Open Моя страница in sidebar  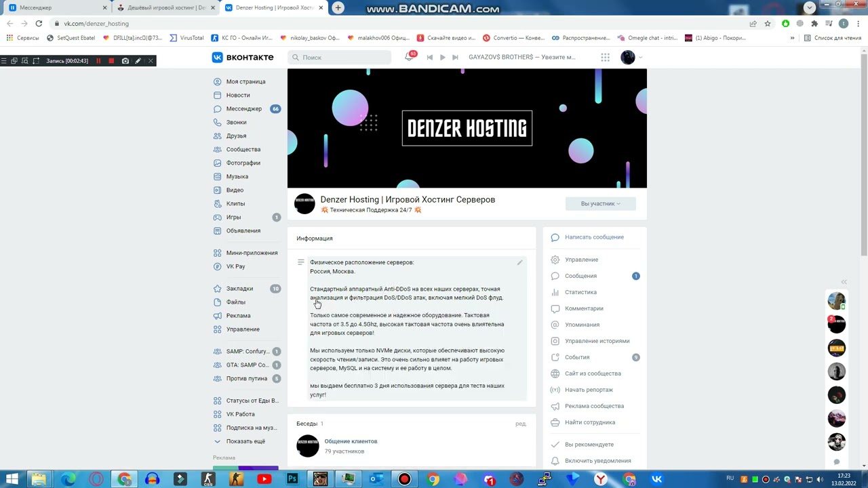click(x=245, y=81)
